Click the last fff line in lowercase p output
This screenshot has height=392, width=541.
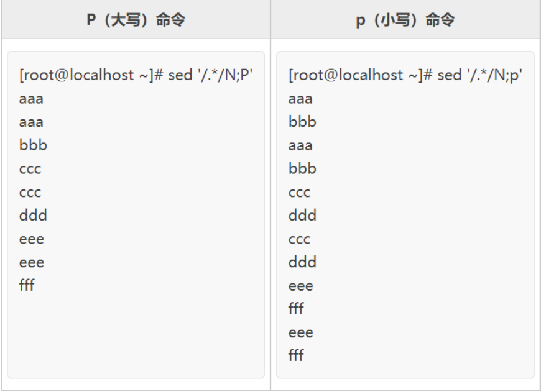pos(296,356)
